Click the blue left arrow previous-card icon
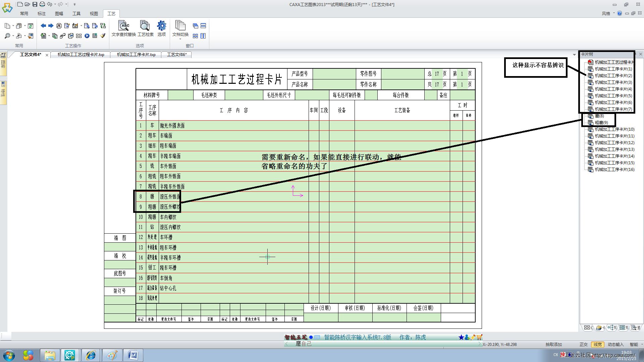 tap(43, 26)
